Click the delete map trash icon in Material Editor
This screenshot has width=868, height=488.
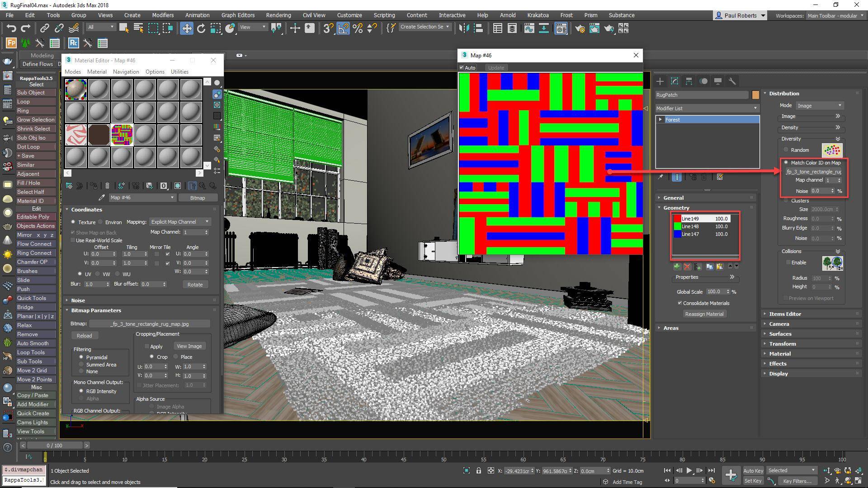pos(107,185)
